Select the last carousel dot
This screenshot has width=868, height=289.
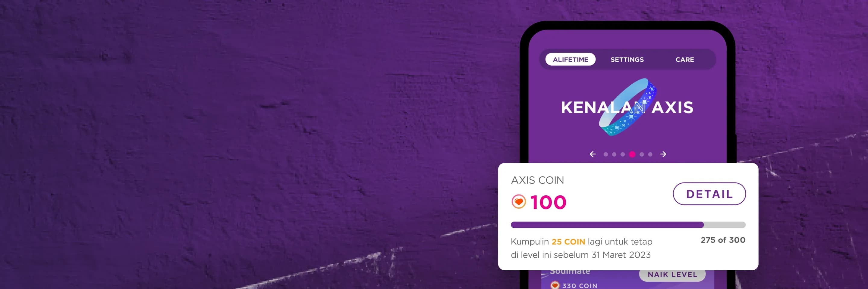pyautogui.click(x=650, y=154)
